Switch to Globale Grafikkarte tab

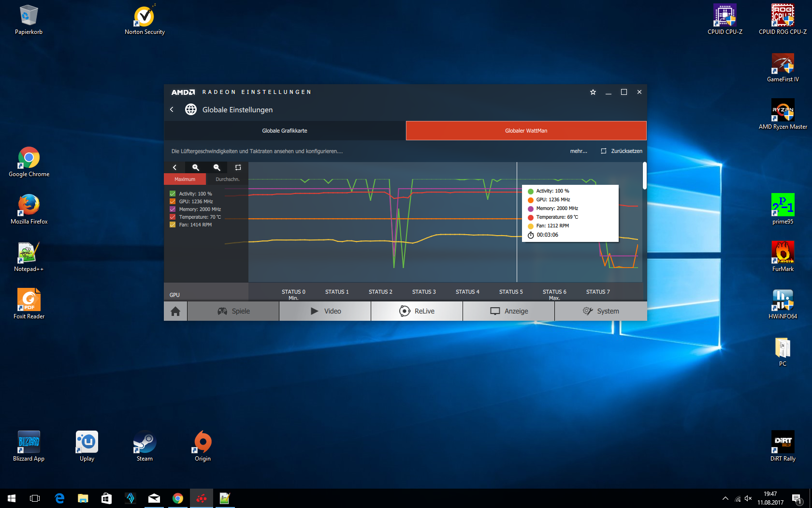[x=285, y=131]
